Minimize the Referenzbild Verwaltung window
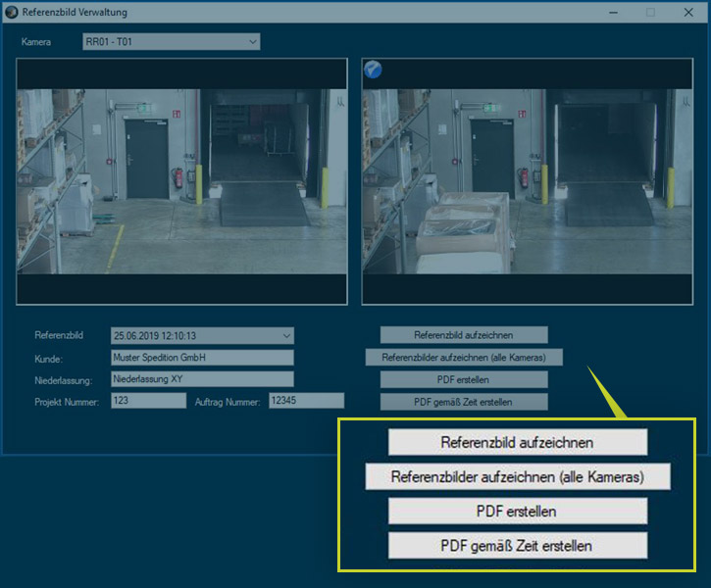Screen dimensions: 711x588 (612, 13)
